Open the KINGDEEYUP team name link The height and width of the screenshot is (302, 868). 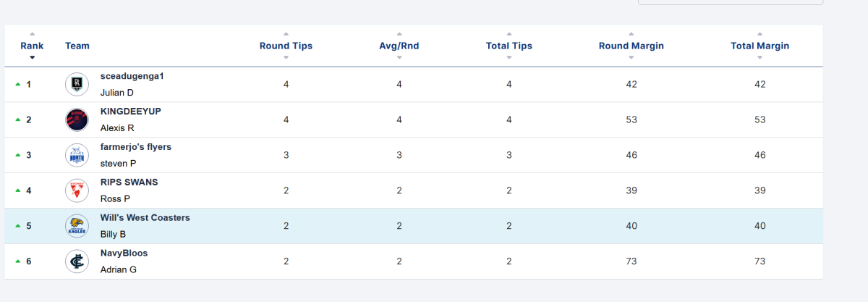coord(131,112)
